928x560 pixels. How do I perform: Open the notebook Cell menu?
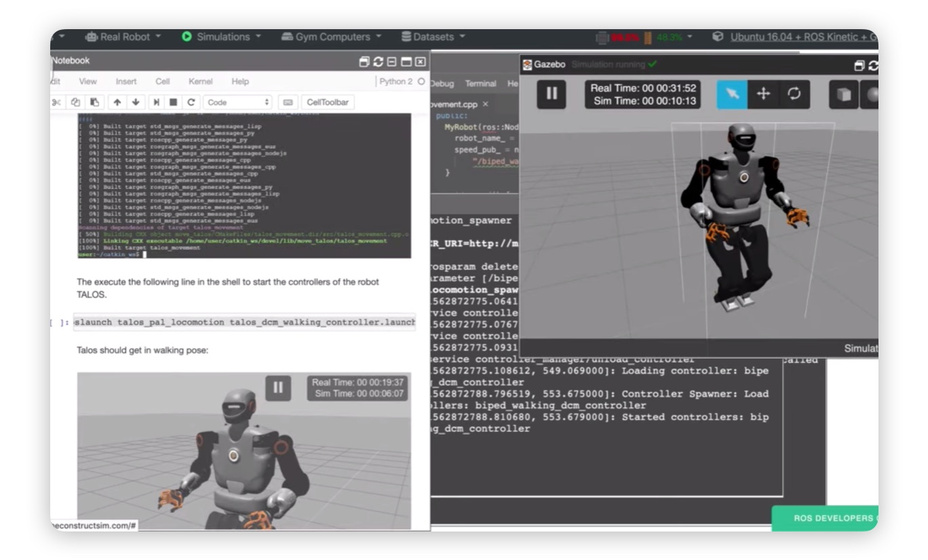[163, 81]
